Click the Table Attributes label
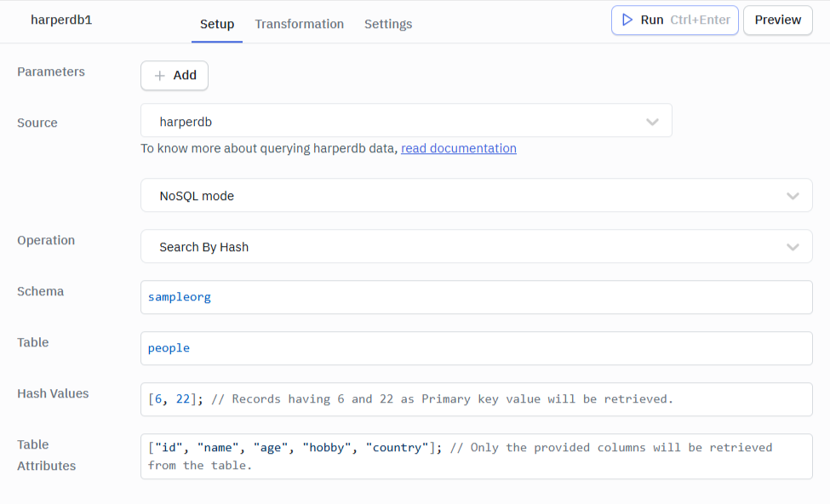The width and height of the screenshot is (830, 504). 47,455
